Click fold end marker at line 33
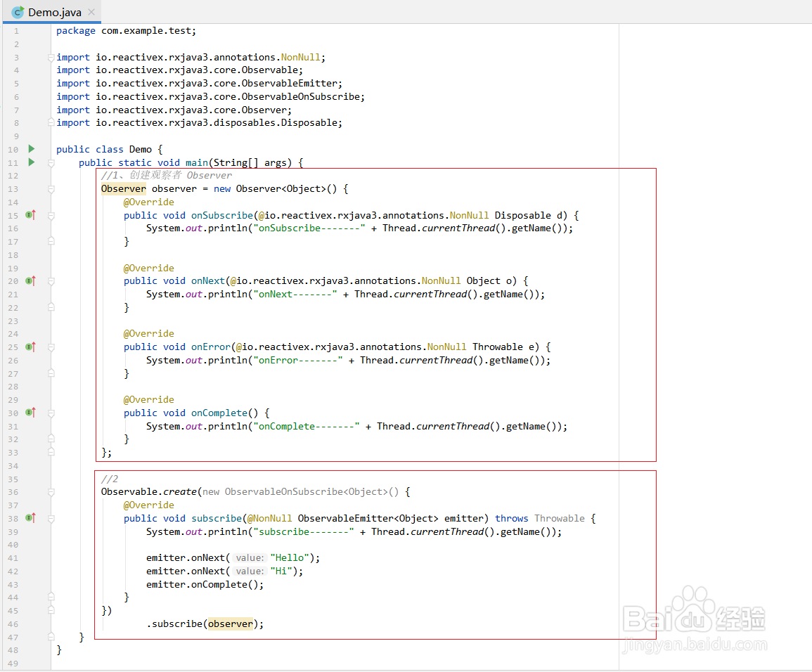 pyautogui.click(x=51, y=452)
